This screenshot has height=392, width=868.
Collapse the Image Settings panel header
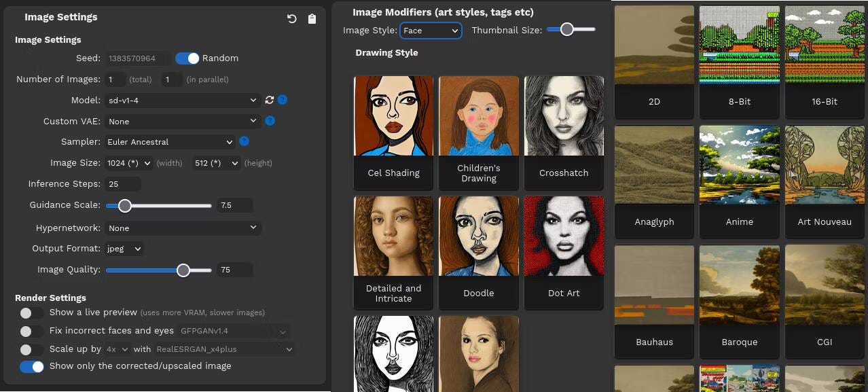(61, 17)
